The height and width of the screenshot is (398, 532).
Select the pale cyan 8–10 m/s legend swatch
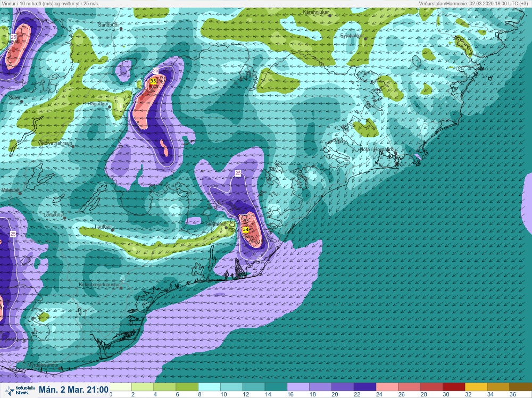coord(209,387)
